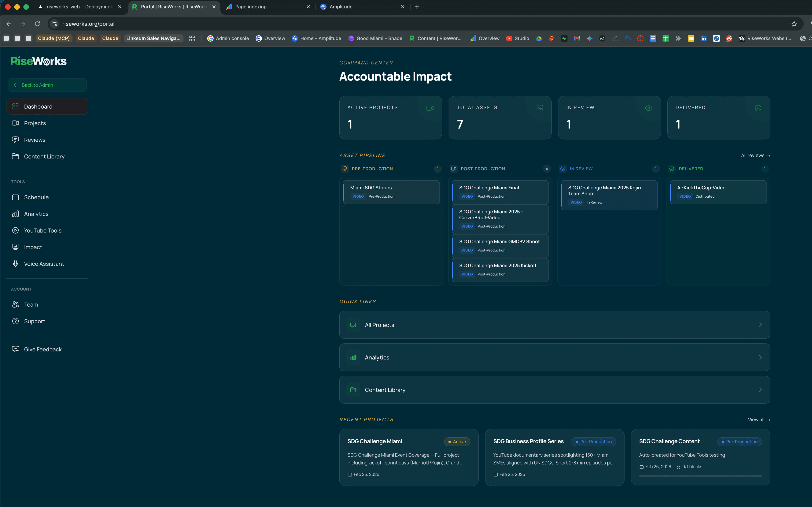The height and width of the screenshot is (507, 812).
Task: Click the Give Feedback chat icon
Action: coord(16,349)
